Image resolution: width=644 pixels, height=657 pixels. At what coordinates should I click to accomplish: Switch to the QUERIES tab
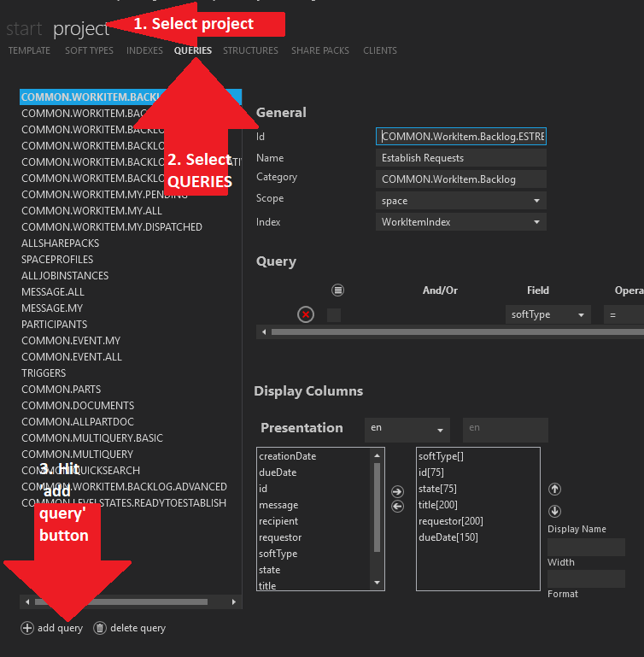[193, 50]
